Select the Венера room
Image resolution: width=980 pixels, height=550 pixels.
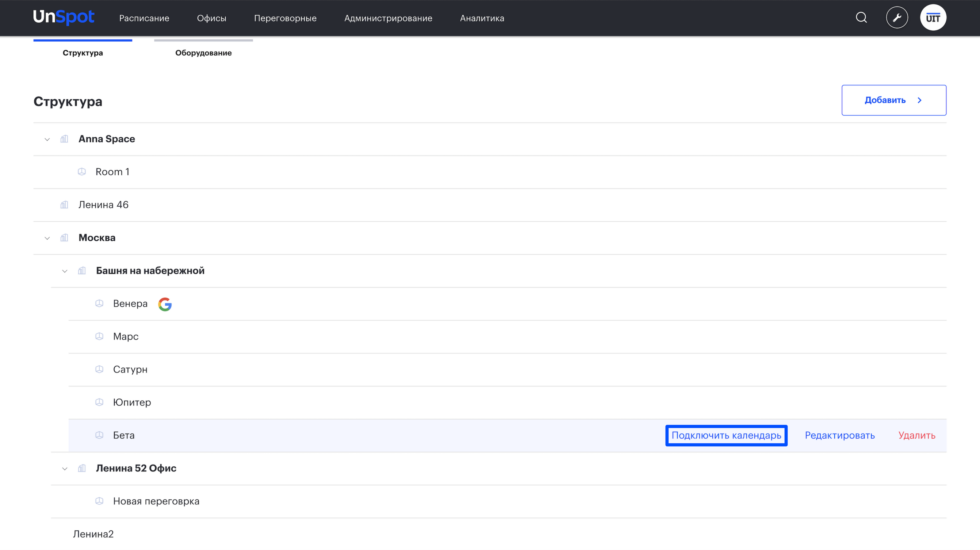(x=508, y=304)
